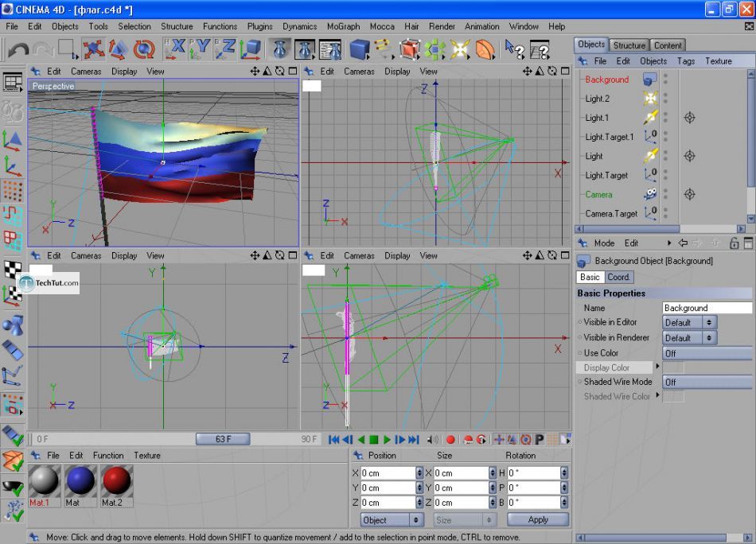Click the Target tag on Light.1
The width and height of the screenshot is (756, 544).
(689, 118)
